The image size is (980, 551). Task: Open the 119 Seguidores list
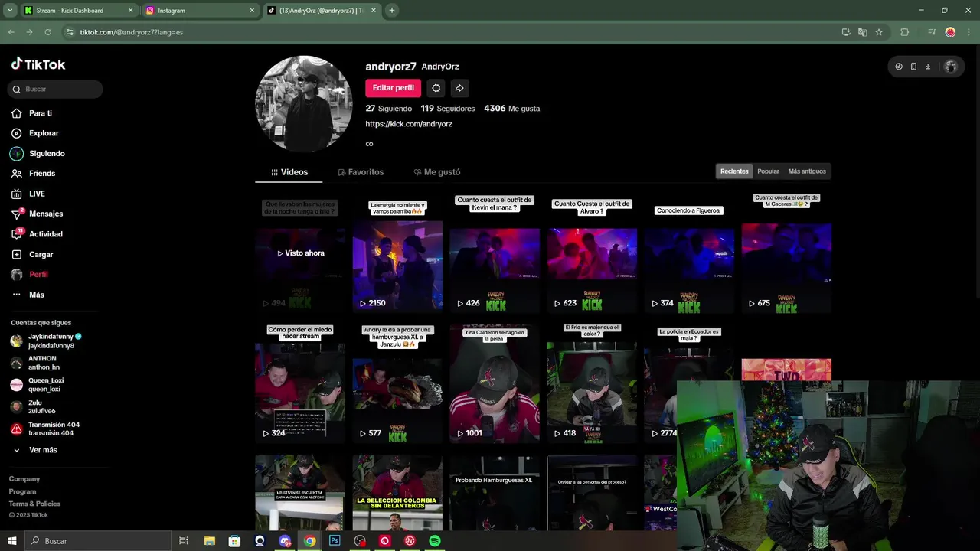448,109
